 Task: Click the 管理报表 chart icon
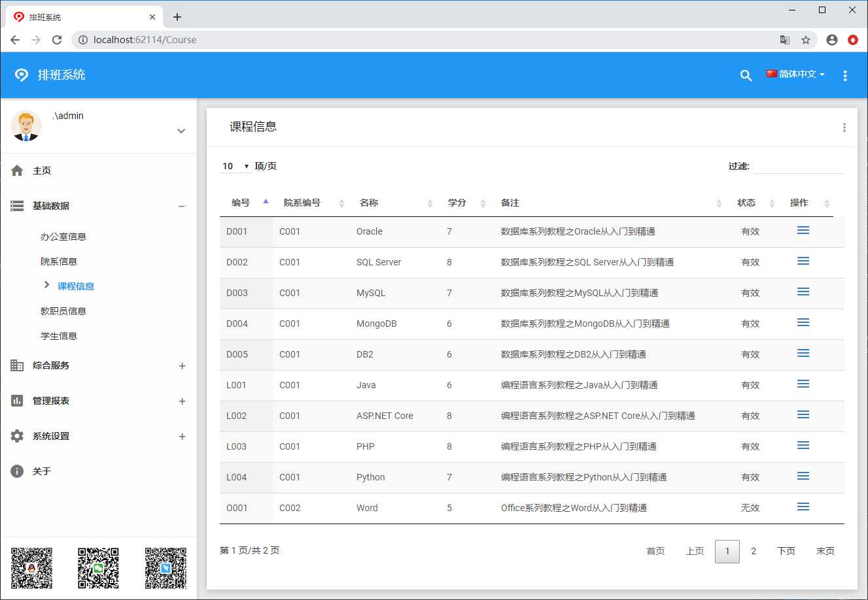point(17,401)
